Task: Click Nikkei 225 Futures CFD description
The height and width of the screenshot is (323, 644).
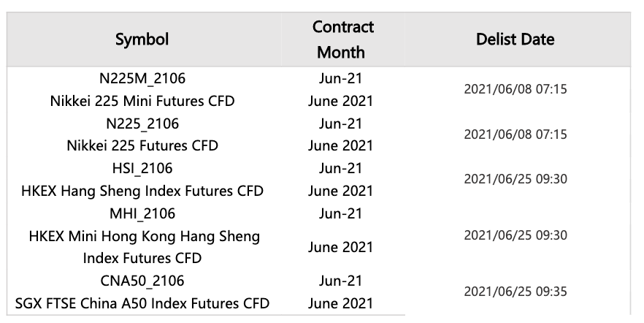Action: (142, 145)
